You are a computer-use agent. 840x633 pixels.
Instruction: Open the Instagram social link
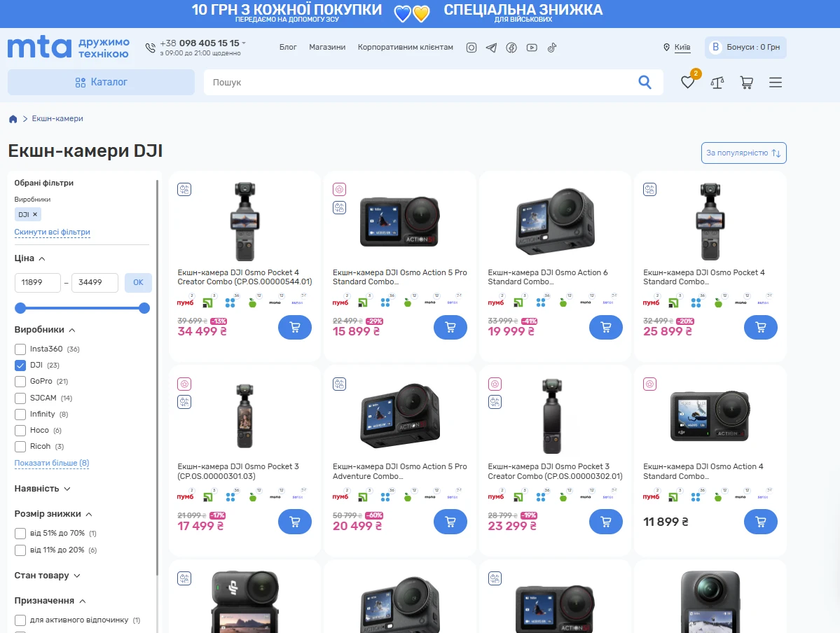pyautogui.click(x=471, y=48)
